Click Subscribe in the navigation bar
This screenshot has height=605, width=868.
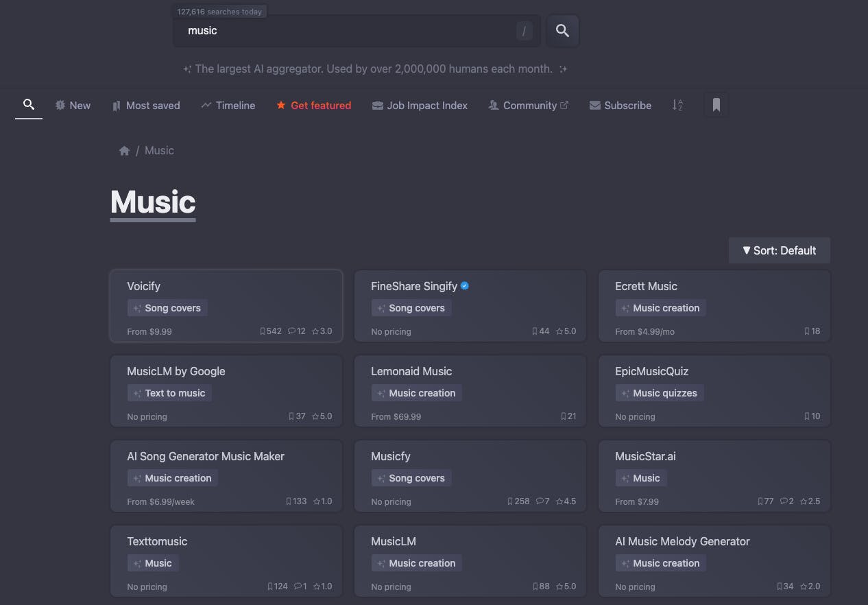point(620,106)
